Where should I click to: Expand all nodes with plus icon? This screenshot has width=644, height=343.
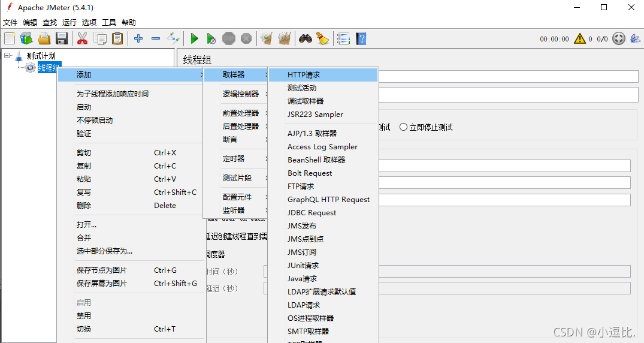click(x=138, y=38)
